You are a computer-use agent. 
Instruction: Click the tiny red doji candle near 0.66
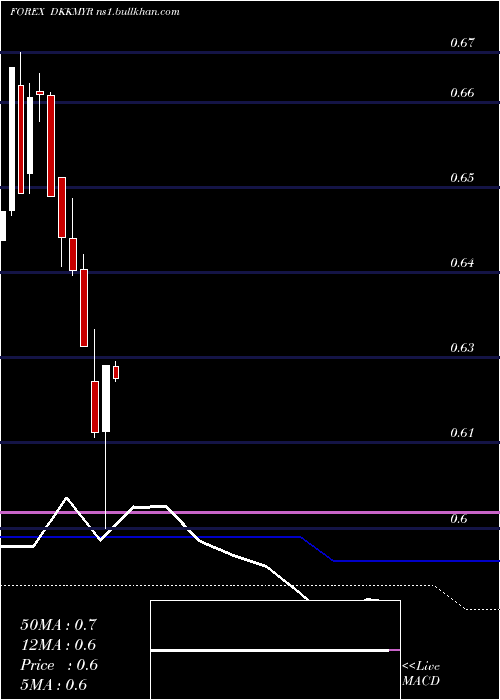click(x=40, y=93)
